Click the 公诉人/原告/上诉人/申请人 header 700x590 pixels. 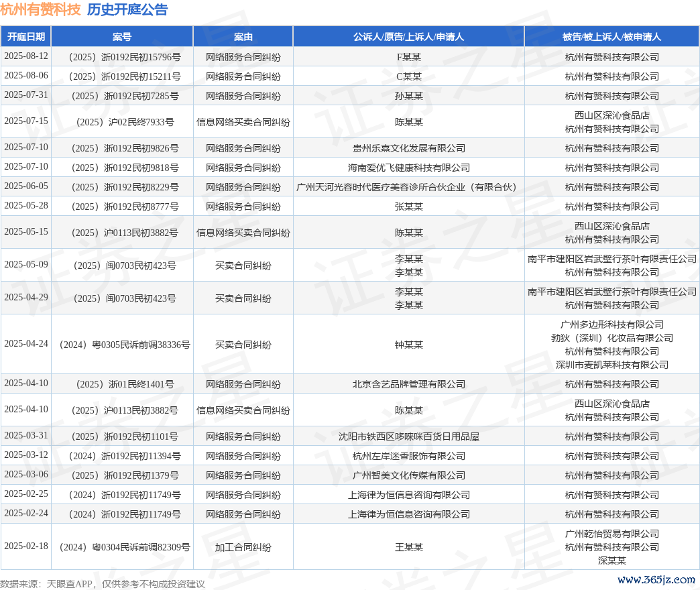pyautogui.click(x=408, y=37)
